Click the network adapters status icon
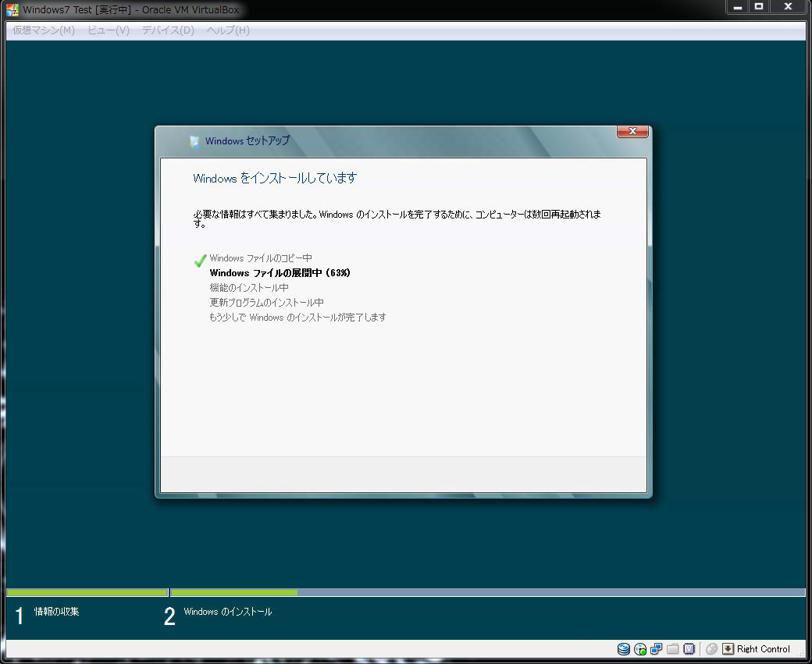The height and width of the screenshot is (664, 812). click(x=656, y=649)
